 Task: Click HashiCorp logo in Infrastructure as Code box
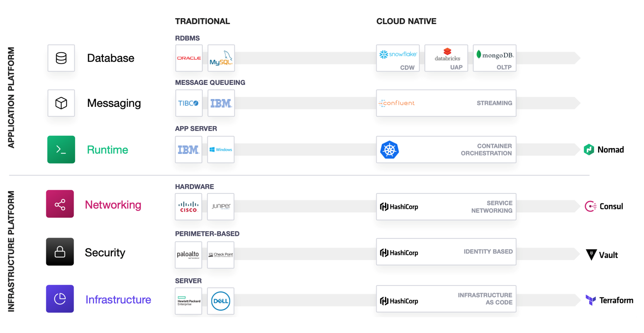pyautogui.click(x=399, y=301)
